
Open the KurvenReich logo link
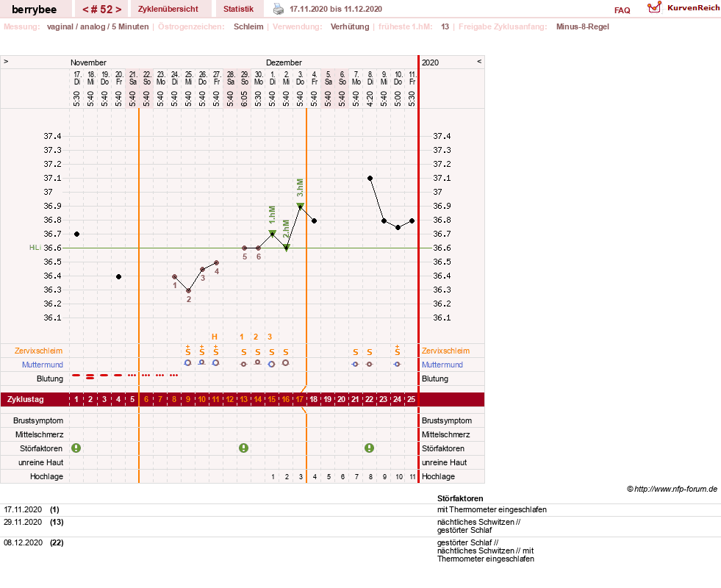point(684,8)
